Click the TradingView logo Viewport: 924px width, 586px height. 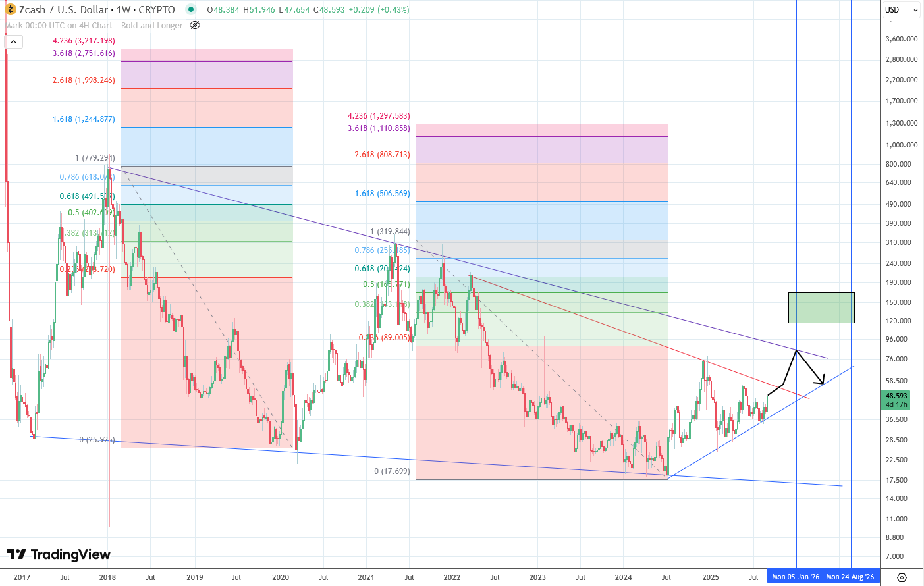[59, 554]
